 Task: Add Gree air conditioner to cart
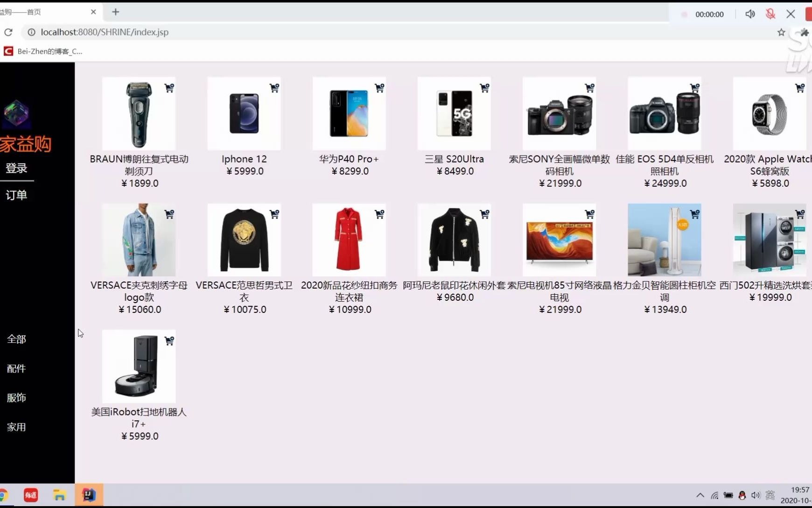click(695, 214)
